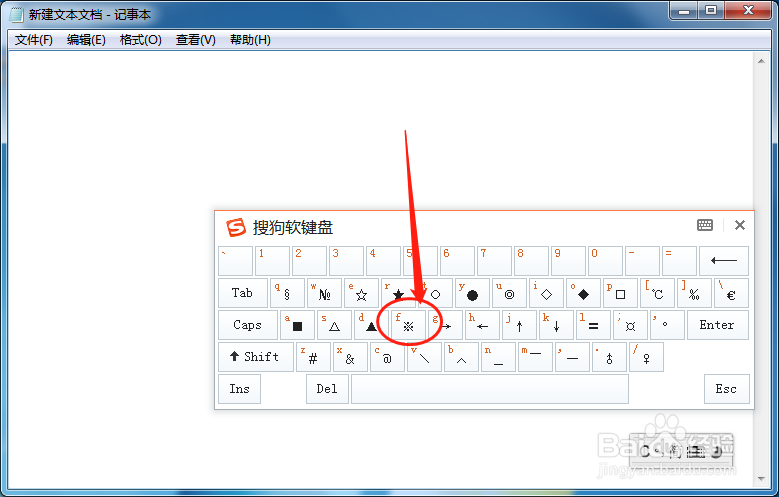Image resolution: width=779 pixels, height=497 pixels.
Task: Insert the ℃ symbol with [ key
Action: click(657, 293)
